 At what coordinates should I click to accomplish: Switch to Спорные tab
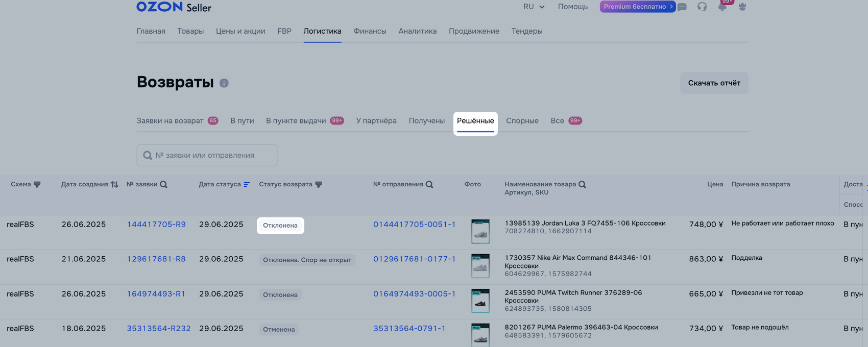pos(522,121)
